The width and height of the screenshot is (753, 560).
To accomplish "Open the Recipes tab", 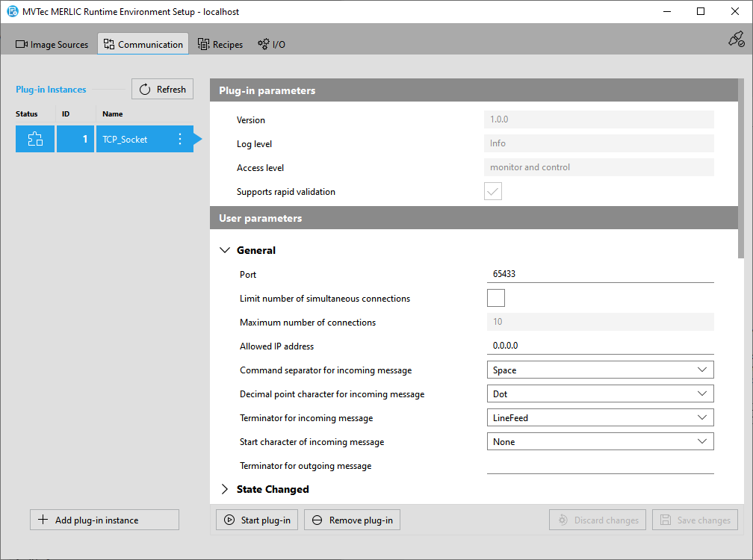I will tap(220, 44).
